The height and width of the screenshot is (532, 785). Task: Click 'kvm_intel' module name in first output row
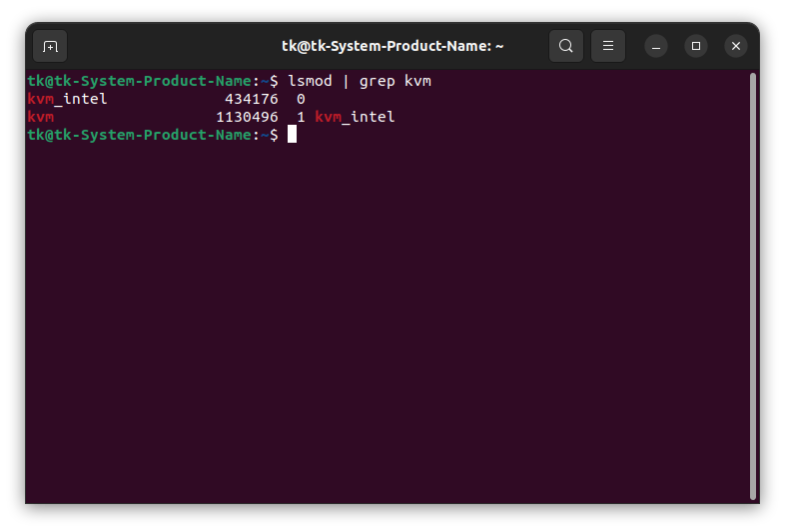pyautogui.click(x=67, y=99)
